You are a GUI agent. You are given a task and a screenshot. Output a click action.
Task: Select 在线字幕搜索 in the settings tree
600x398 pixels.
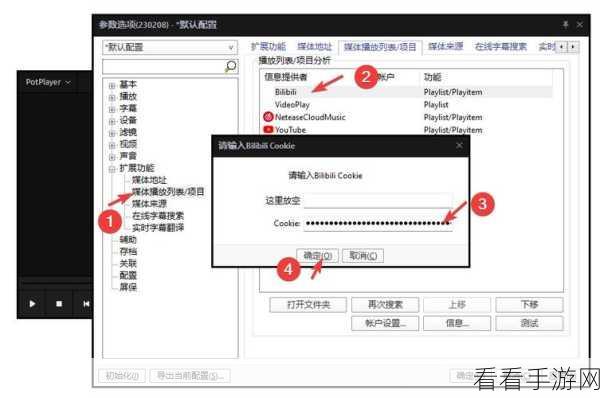158,216
